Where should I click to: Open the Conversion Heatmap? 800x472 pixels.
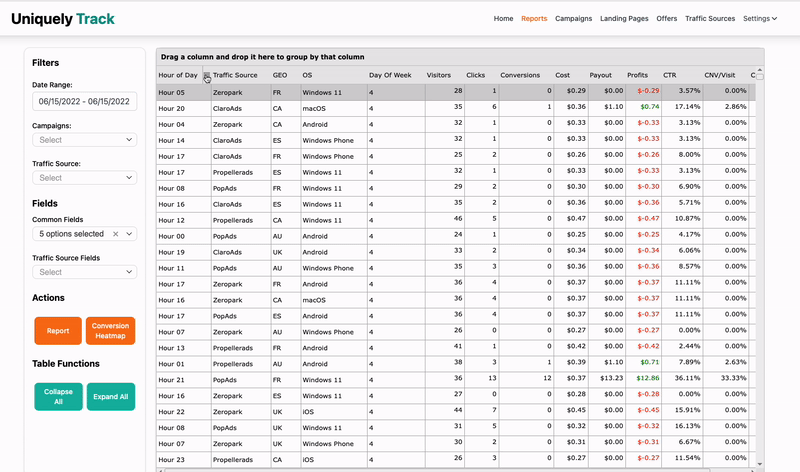click(x=110, y=331)
